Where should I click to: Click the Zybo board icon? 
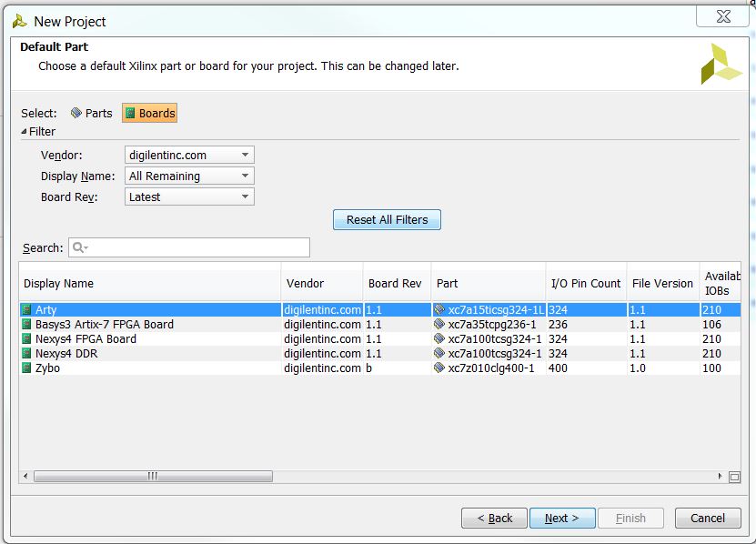tap(27, 368)
